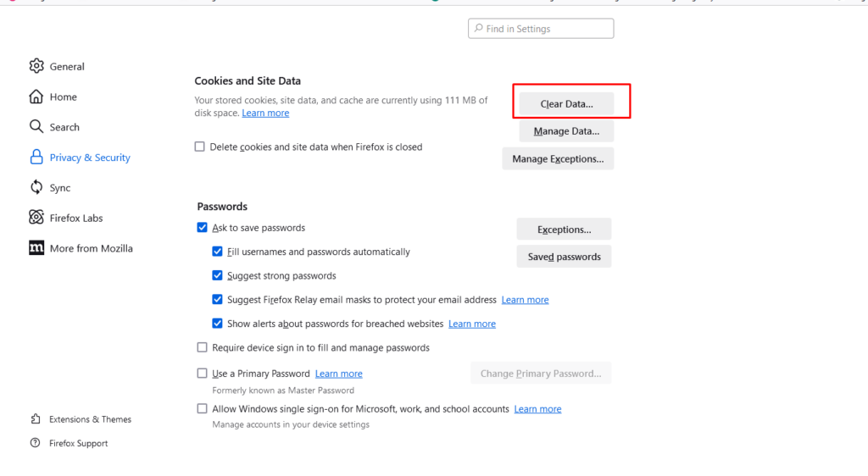Click the Sync arrows icon

(x=36, y=187)
